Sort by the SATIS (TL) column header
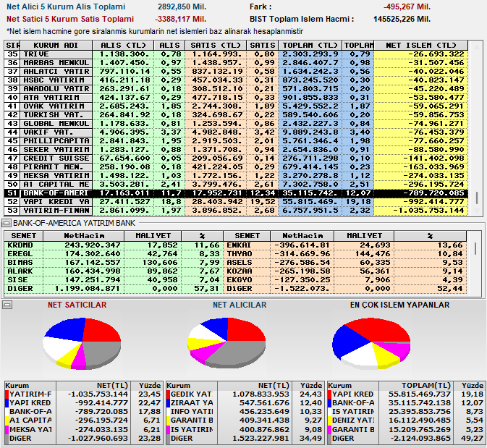The width and height of the screenshot is (487, 448). coord(216,46)
